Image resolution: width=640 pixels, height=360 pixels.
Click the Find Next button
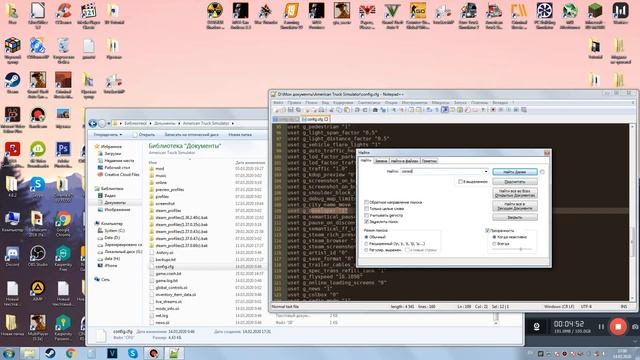point(515,172)
